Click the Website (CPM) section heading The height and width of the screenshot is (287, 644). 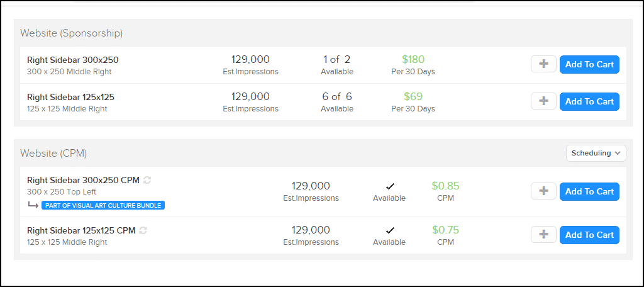(53, 154)
